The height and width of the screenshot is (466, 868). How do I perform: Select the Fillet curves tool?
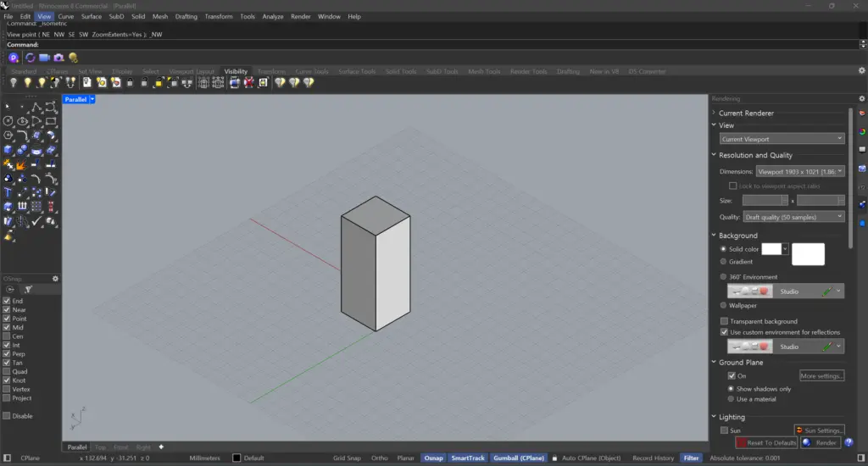point(22,136)
